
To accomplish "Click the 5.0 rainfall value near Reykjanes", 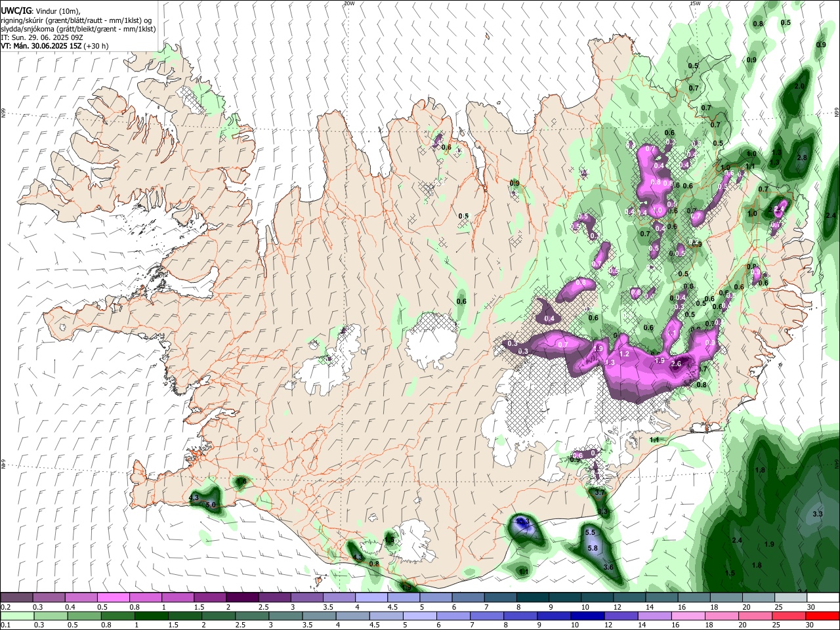I will click(211, 505).
